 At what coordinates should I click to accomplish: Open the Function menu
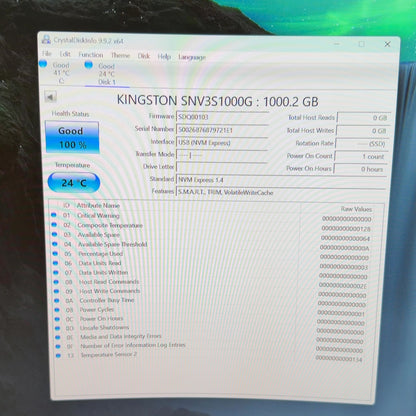[x=91, y=55]
